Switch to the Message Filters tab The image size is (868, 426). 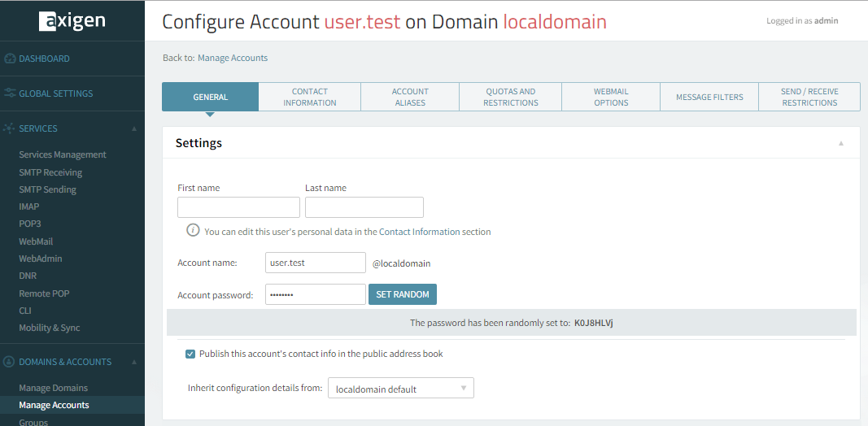point(709,97)
